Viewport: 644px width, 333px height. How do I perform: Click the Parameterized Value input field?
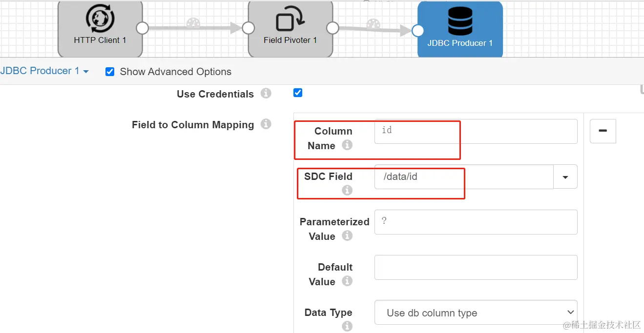[x=476, y=222]
